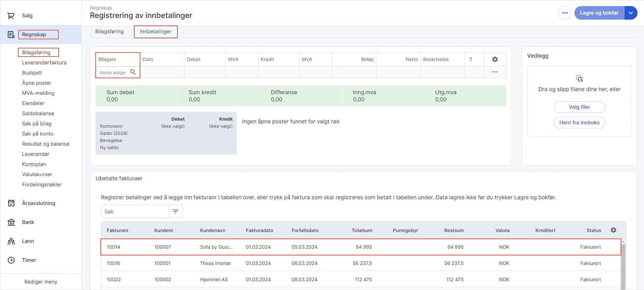
Task: Click the Årsavslutning calendar icon
Action: coord(11,203)
